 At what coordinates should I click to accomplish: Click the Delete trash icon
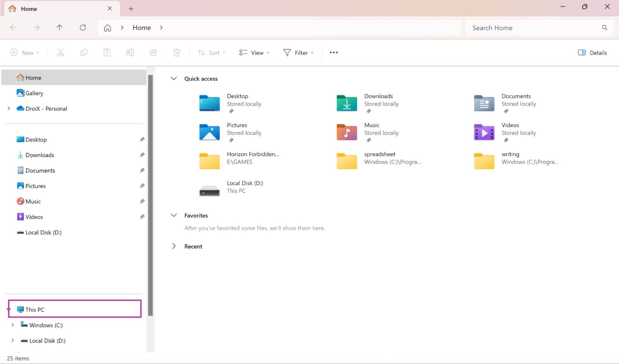(176, 52)
